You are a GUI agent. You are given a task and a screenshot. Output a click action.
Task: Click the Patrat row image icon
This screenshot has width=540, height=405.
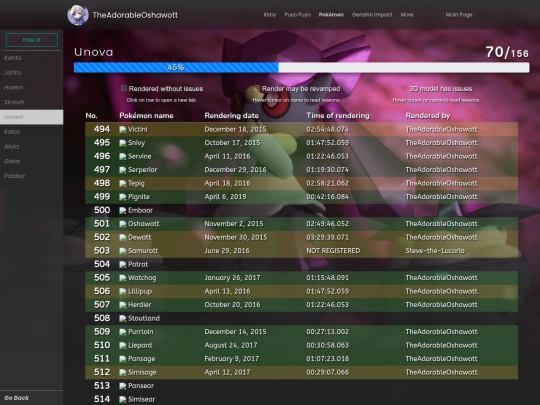click(x=123, y=264)
